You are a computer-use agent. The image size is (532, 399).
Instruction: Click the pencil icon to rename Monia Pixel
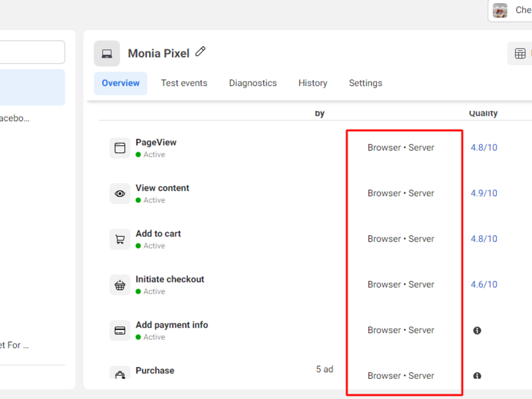tap(200, 51)
